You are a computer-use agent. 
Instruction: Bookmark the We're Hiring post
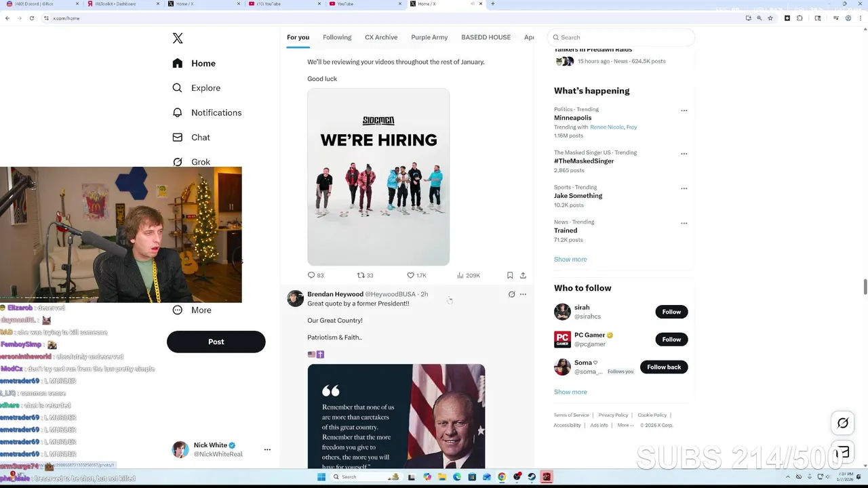tap(510, 275)
